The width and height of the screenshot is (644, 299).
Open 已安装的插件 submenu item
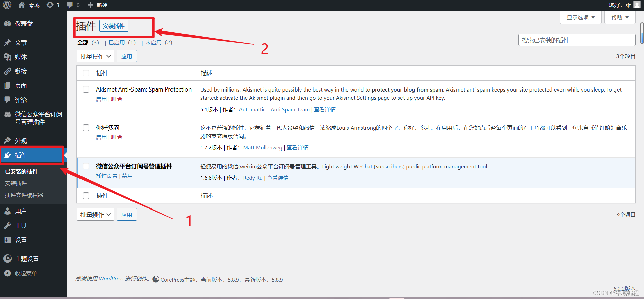pyautogui.click(x=21, y=171)
